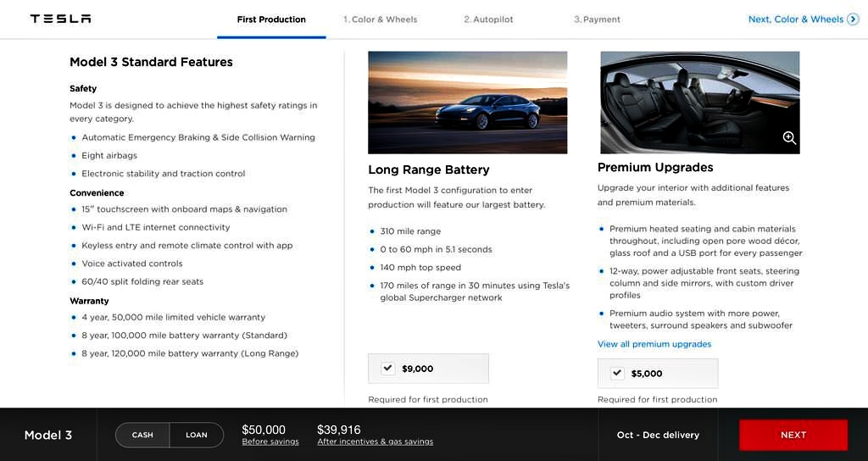Click the Oct - Dec delivery estimate
Screen dimensions: 868x461
pos(658,435)
